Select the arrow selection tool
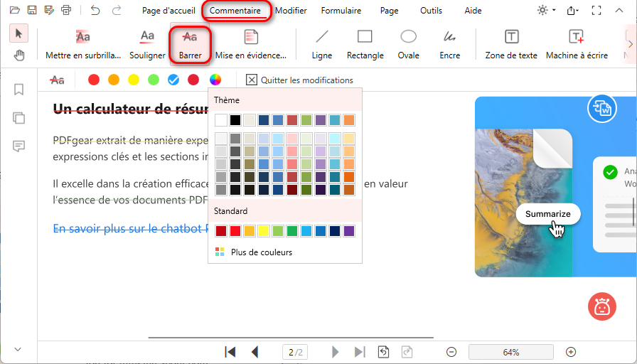This screenshot has height=364, width=637. [x=18, y=33]
